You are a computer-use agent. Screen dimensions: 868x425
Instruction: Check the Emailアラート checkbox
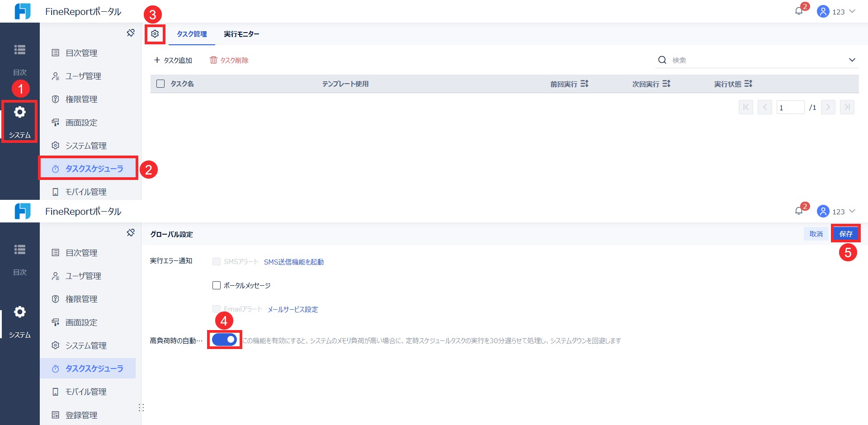217,309
